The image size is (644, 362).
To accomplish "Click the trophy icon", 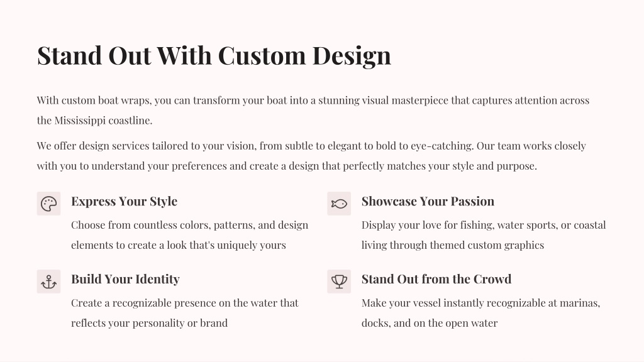I will (x=339, y=282).
